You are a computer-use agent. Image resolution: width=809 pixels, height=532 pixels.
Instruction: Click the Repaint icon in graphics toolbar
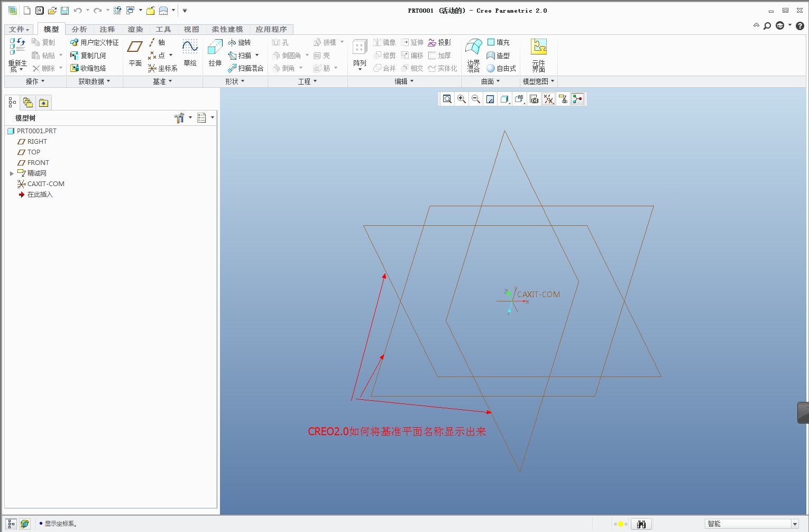point(490,99)
